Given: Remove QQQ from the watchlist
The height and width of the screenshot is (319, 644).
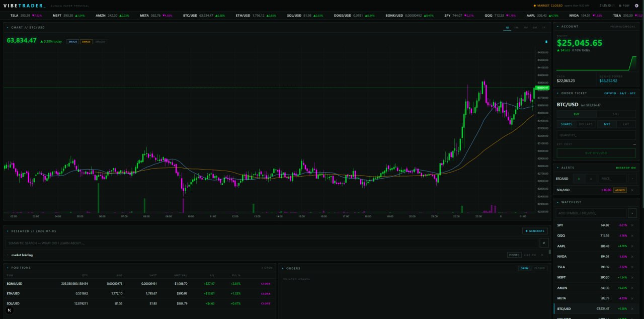Looking at the screenshot, I should (632, 235).
